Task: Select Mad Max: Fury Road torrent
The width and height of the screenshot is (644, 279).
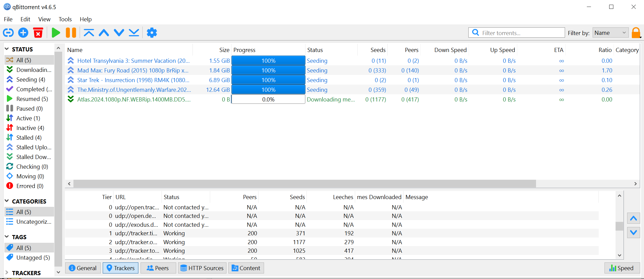Action: 352,70
